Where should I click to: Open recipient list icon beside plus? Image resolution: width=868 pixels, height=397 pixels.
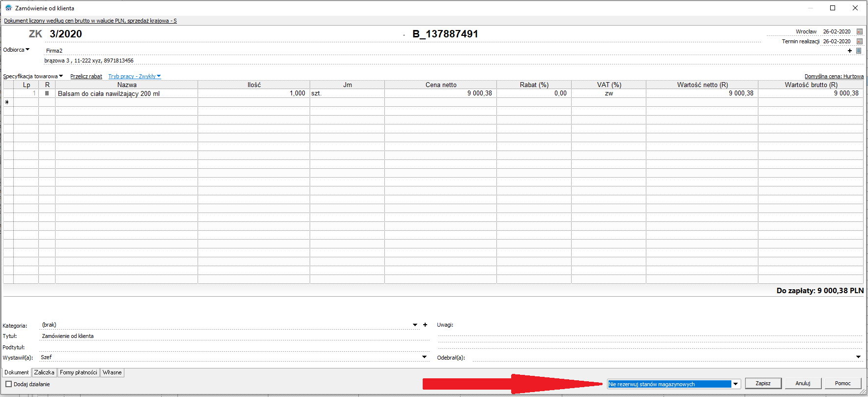(x=859, y=51)
